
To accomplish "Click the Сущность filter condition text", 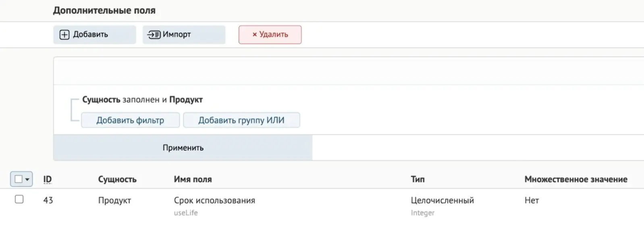I will (x=101, y=100).
